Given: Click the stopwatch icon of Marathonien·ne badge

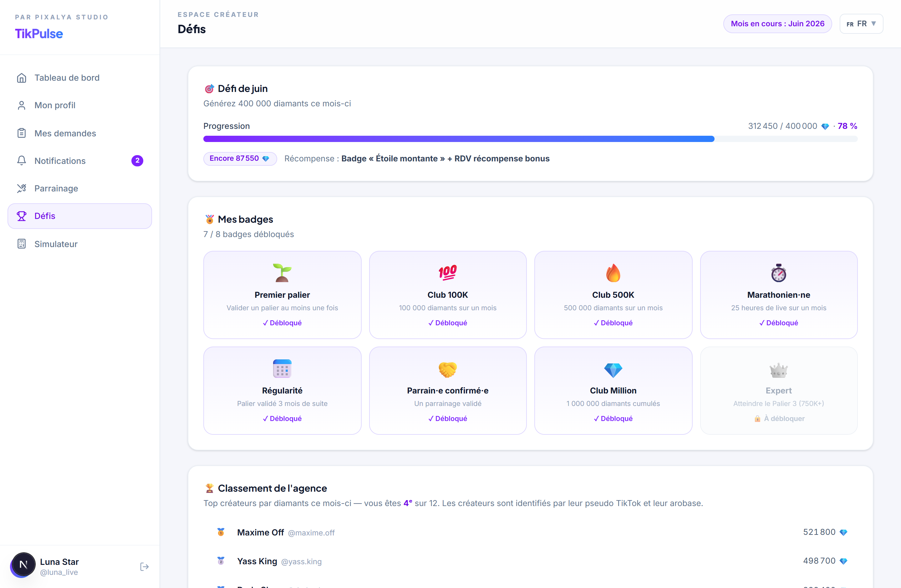Looking at the screenshot, I should 779,273.
